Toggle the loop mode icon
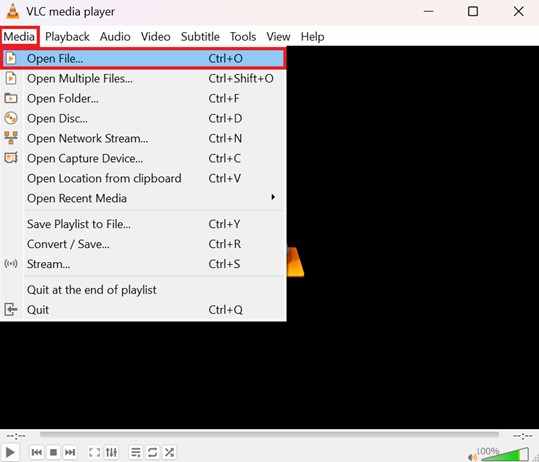 pos(152,452)
